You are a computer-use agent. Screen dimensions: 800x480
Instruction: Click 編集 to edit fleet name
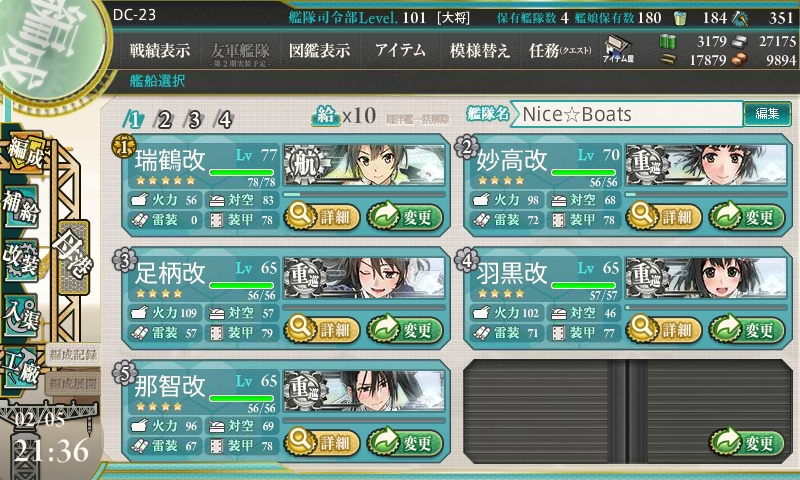point(767,114)
